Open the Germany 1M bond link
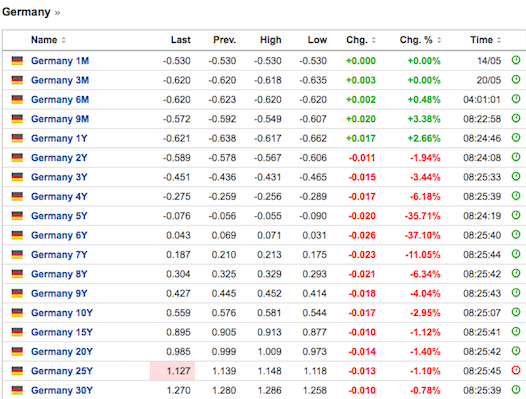This screenshot has height=399, width=526. pyautogui.click(x=60, y=61)
